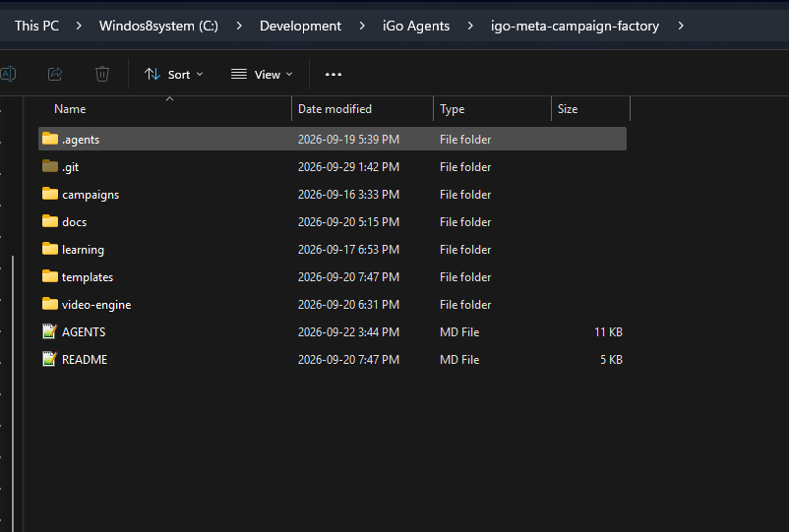Click the date 2026-09-29 1:42 PM
This screenshot has height=532, width=789.
coord(348,167)
